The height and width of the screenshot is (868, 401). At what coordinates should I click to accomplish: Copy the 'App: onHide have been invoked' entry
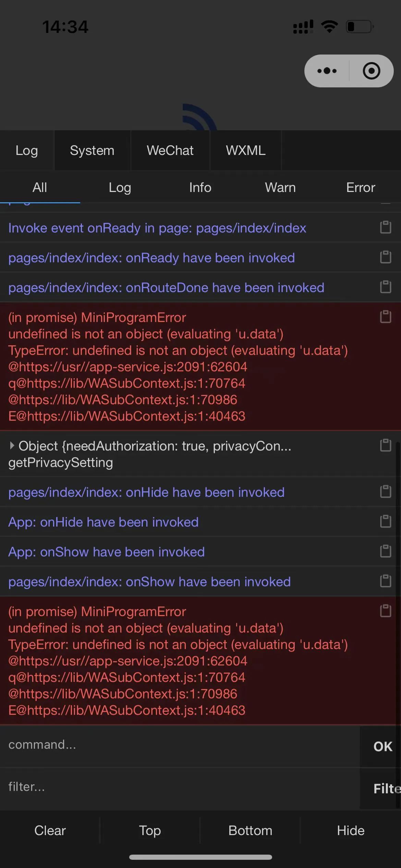[x=386, y=521]
